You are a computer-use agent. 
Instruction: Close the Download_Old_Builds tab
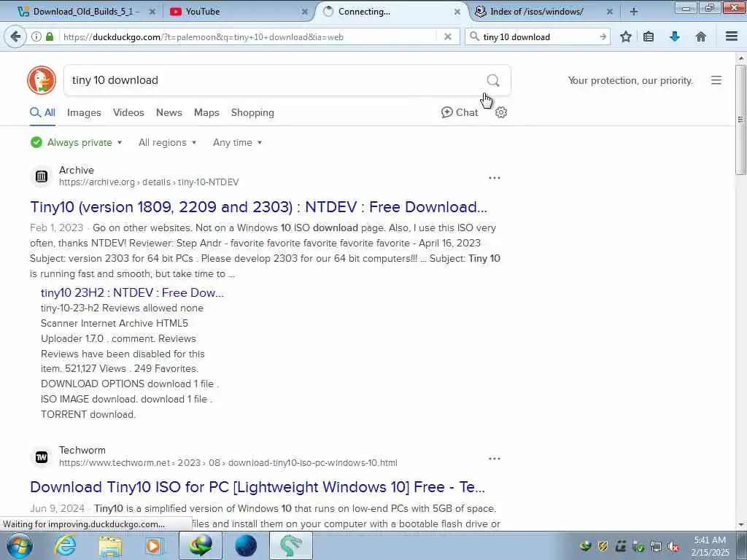(x=152, y=12)
